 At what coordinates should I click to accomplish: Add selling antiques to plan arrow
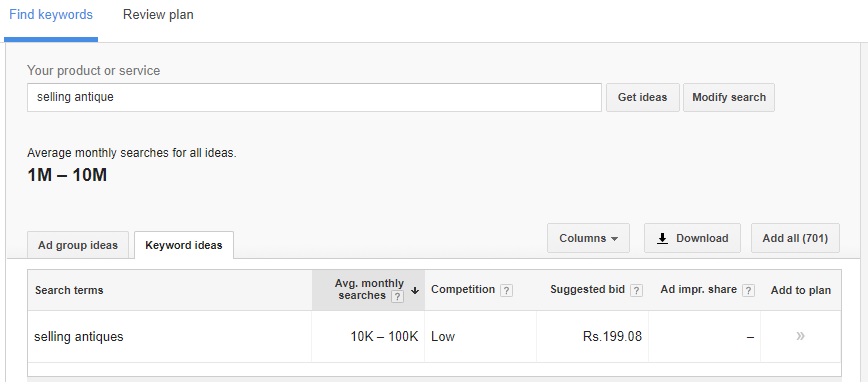click(x=800, y=336)
